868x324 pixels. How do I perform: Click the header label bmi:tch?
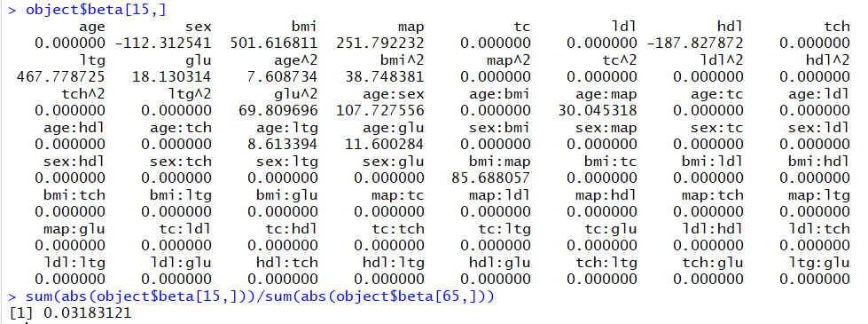74,195
